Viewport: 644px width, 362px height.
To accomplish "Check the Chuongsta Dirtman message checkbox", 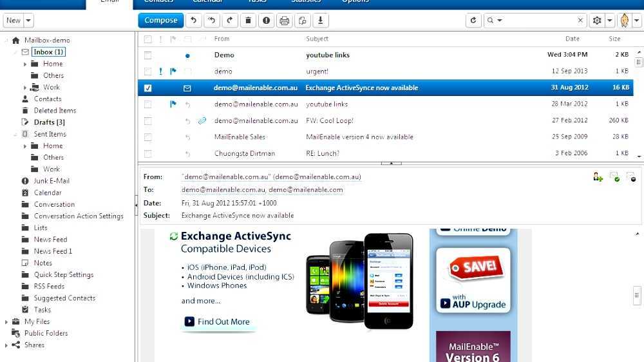I will click(148, 154).
